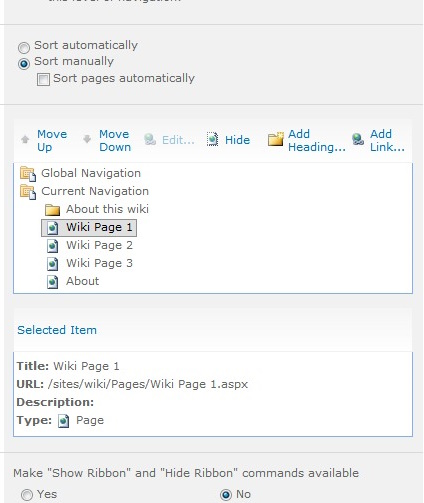Click the About this wiki folder icon
Screen dimensions: 424x503
click(52, 210)
